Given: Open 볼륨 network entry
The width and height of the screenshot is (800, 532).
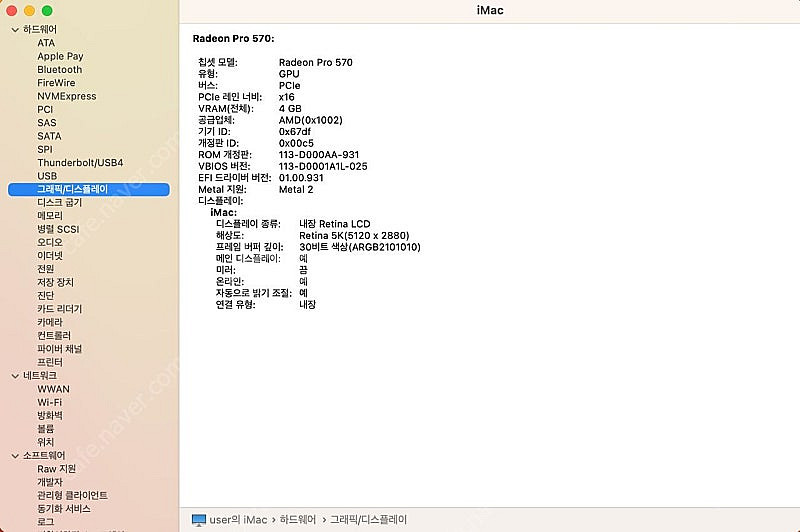Looking at the screenshot, I should (45, 428).
